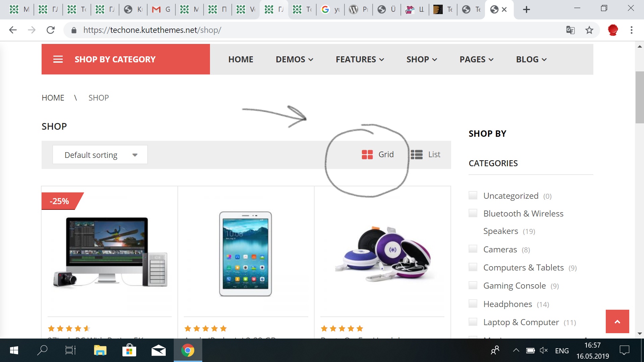The image size is (644, 362).
Task: Open SHOP BY CATEGORY menu
Action: tap(126, 59)
